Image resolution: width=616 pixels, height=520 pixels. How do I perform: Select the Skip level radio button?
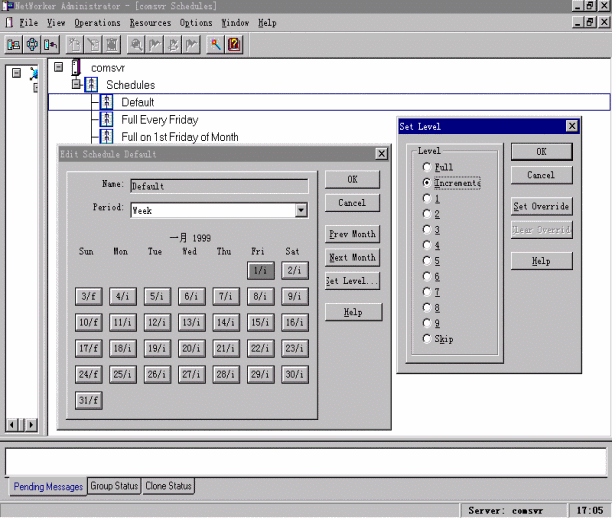pyautogui.click(x=428, y=339)
